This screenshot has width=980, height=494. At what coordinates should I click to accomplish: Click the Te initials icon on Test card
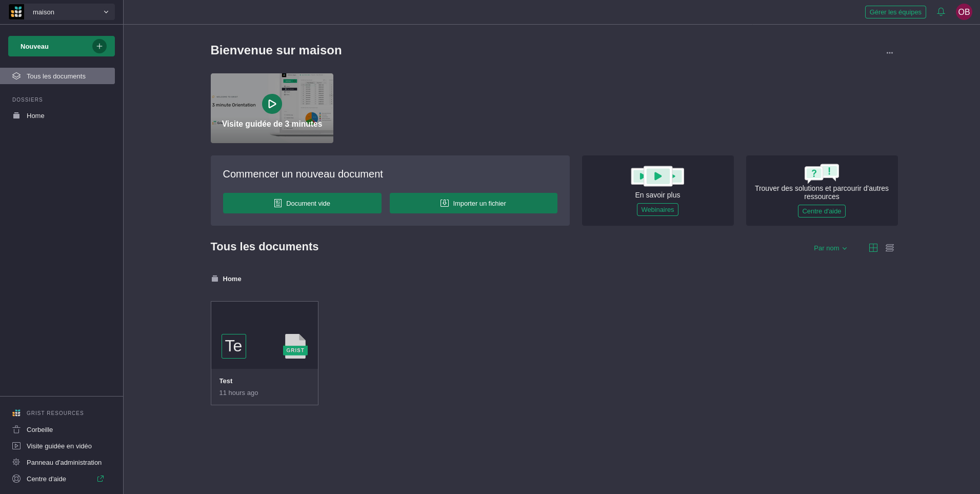tap(234, 346)
